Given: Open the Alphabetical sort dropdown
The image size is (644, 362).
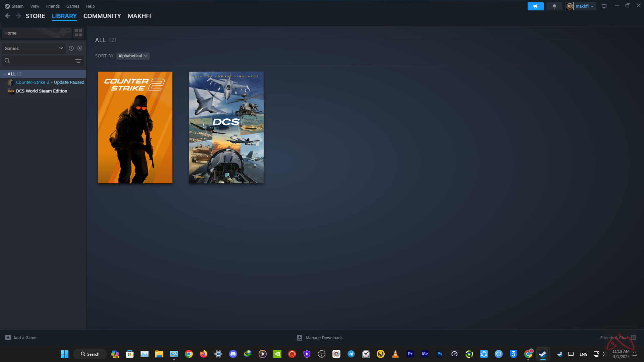Looking at the screenshot, I should (133, 56).
